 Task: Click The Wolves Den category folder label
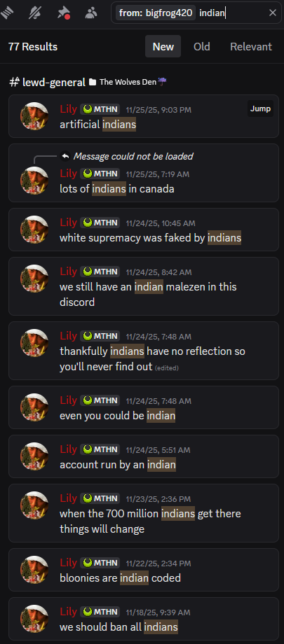[x=128, y=82]
